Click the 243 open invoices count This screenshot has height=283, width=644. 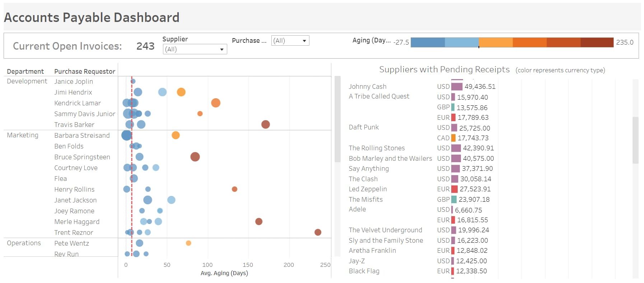[x=145, y=46]
